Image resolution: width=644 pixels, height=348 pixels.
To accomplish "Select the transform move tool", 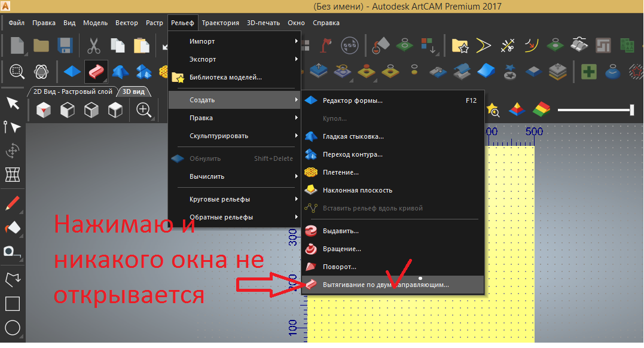I will point(13,151).
